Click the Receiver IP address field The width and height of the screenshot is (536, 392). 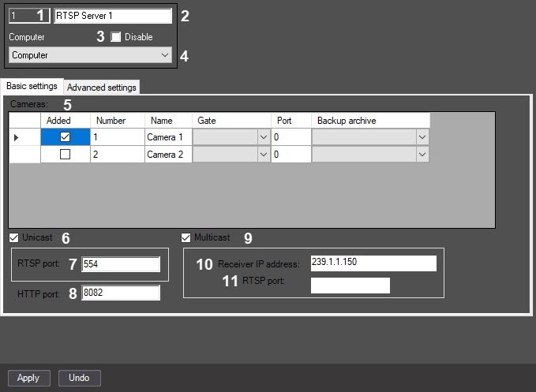[x=373, y=263]
